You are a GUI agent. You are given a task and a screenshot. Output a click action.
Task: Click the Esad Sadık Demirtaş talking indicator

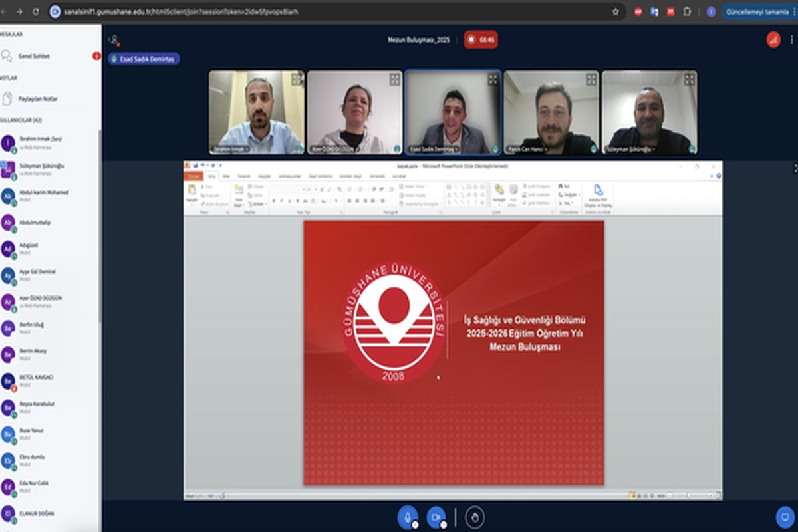click(144, 59)
